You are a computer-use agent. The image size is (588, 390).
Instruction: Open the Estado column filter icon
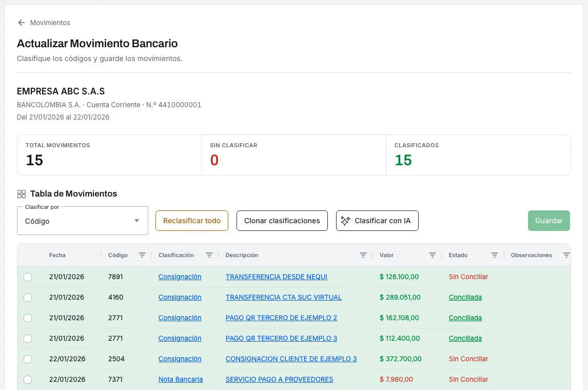495,256
